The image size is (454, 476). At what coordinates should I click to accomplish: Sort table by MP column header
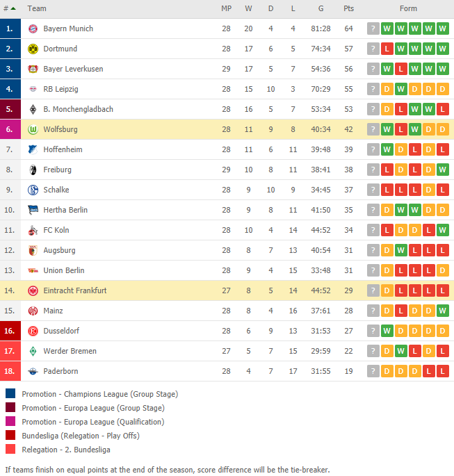(226, 8)
